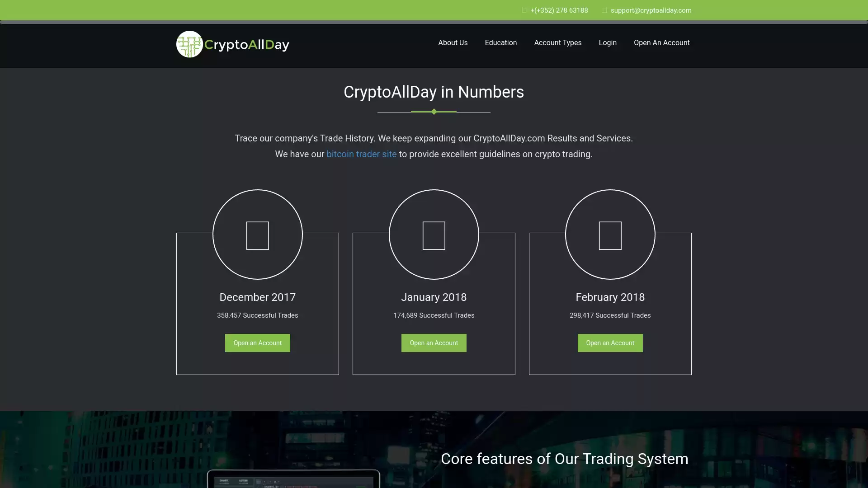Click the support@cryptoallday.com email link
This screenshot has height=488, width=868.
click(x=651, y=10)
